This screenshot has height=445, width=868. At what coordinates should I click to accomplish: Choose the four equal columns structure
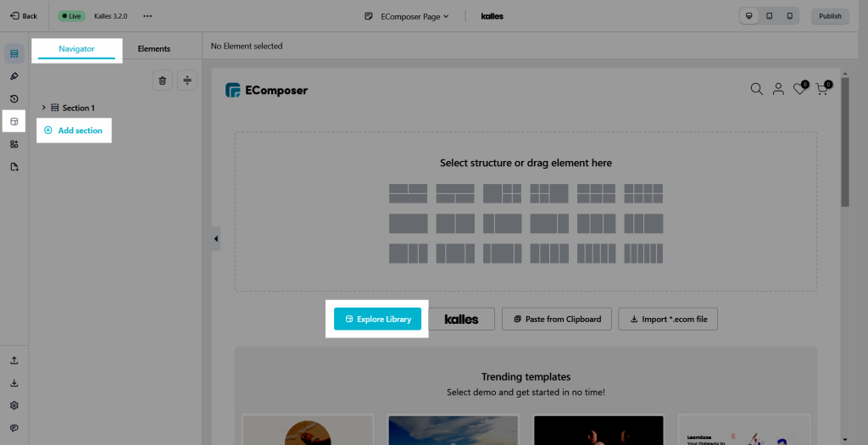click(x=549, y=253)
